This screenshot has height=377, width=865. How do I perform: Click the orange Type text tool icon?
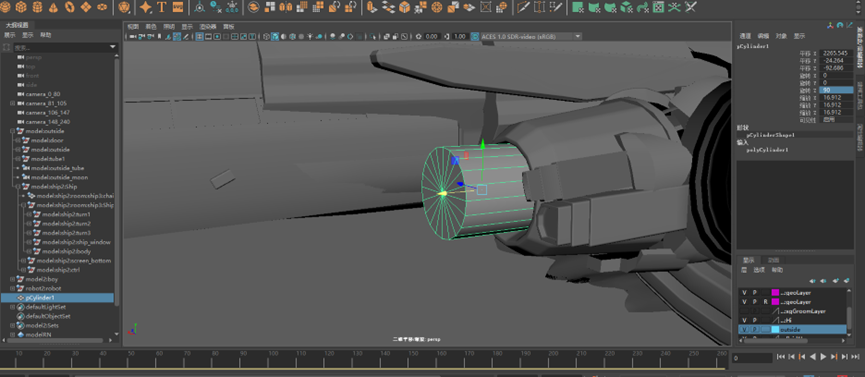162,7
